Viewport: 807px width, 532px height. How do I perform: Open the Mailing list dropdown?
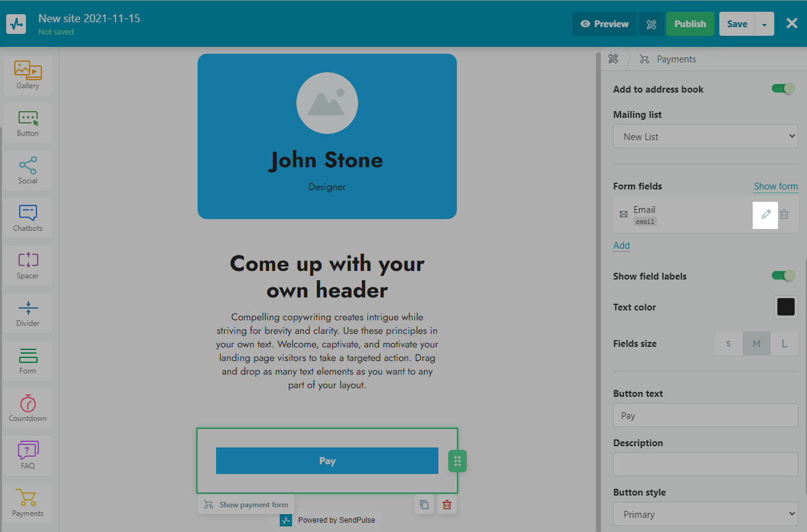[705, 136]
